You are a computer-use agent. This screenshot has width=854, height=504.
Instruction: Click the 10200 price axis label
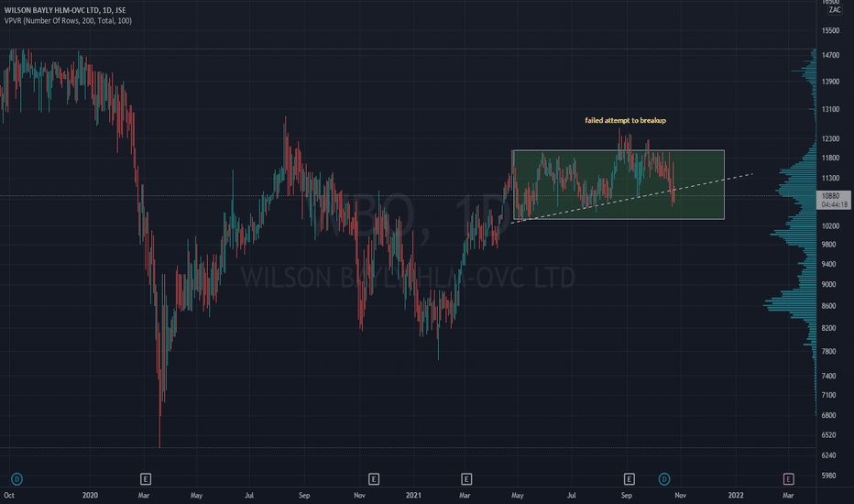[830, 225]
